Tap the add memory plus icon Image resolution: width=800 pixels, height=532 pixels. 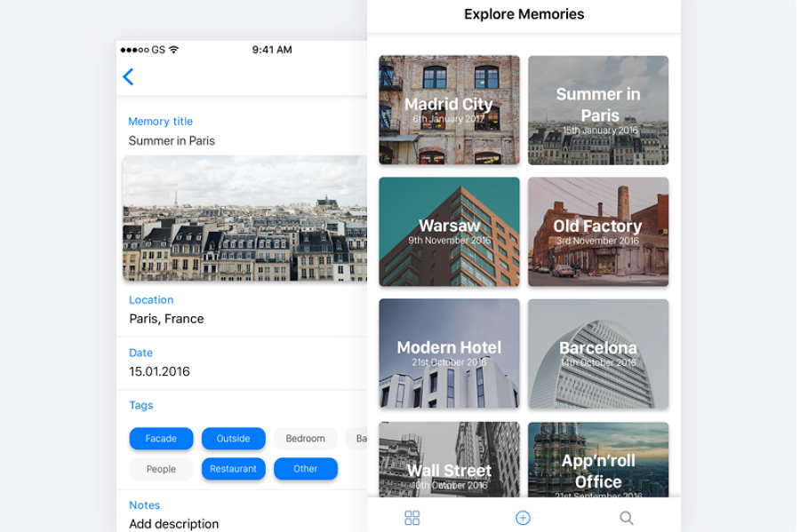pos(523,518)
